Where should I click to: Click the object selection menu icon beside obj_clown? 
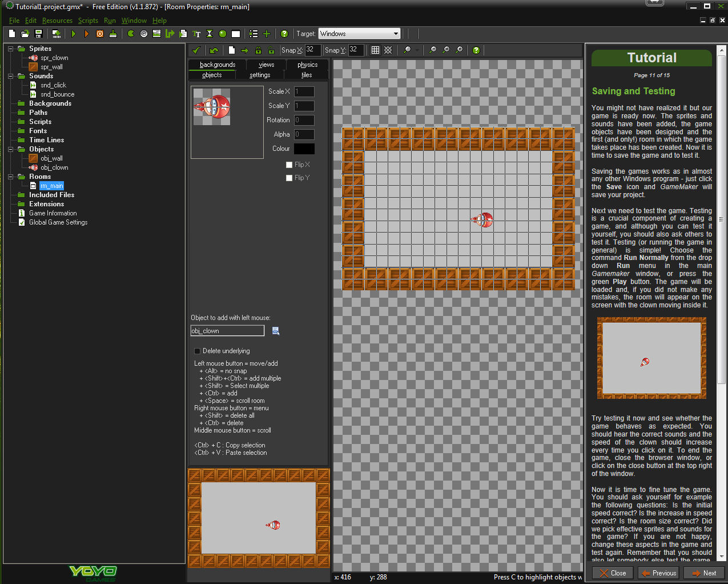[276, 331]
